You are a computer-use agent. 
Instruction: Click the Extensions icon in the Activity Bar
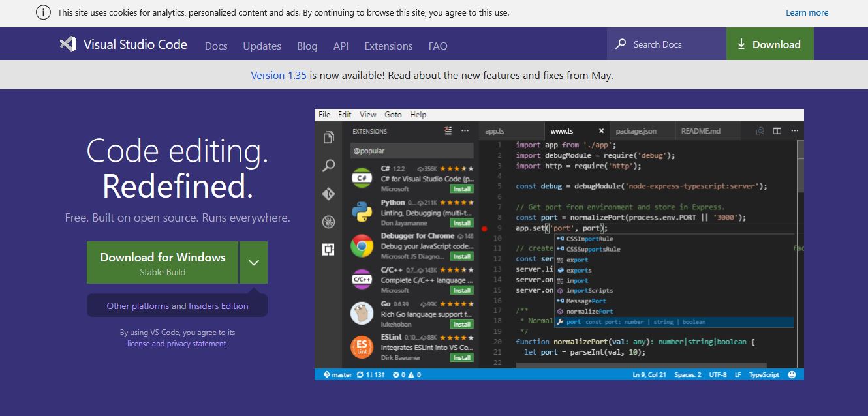point(328,250)
